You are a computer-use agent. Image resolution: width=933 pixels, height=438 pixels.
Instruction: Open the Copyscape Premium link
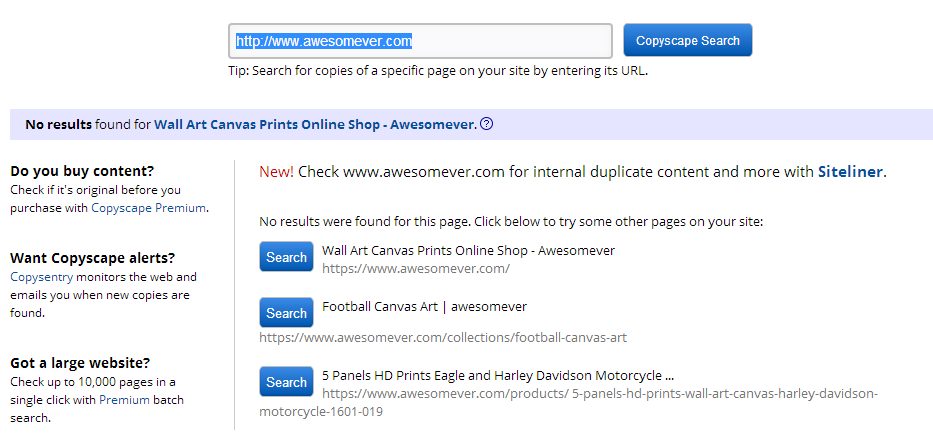coord(148,208)
